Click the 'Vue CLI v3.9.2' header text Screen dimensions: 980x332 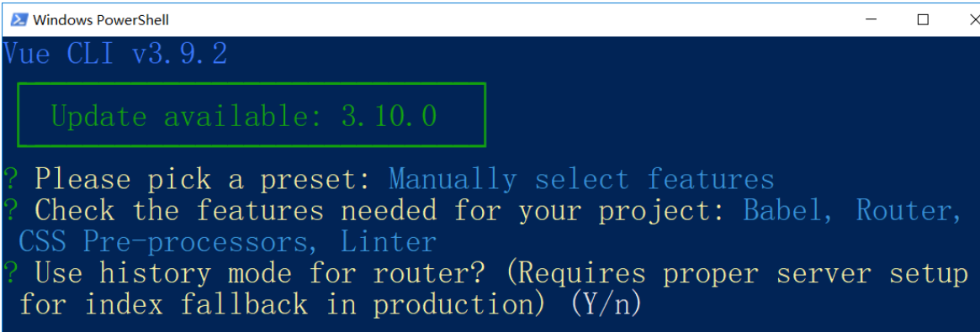(115, 55)
